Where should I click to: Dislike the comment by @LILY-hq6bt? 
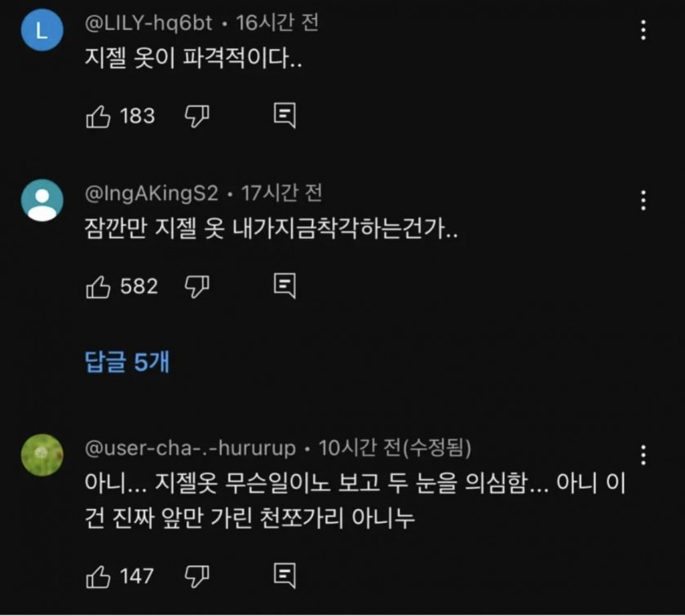(197, 117)
